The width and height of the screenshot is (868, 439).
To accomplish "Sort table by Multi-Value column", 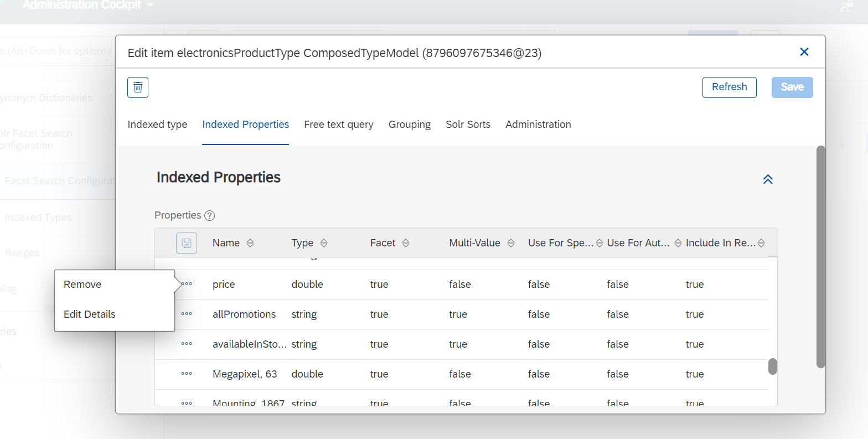I will click(511, 243).
